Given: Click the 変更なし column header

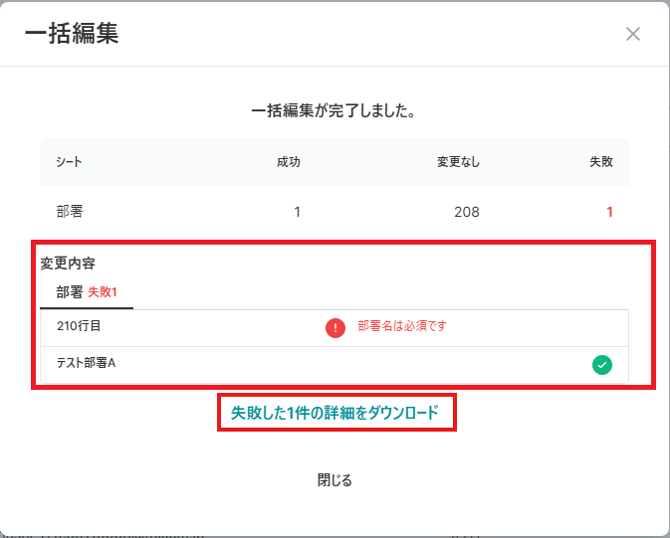Looking at the screenshot, I should pos(458,162).
